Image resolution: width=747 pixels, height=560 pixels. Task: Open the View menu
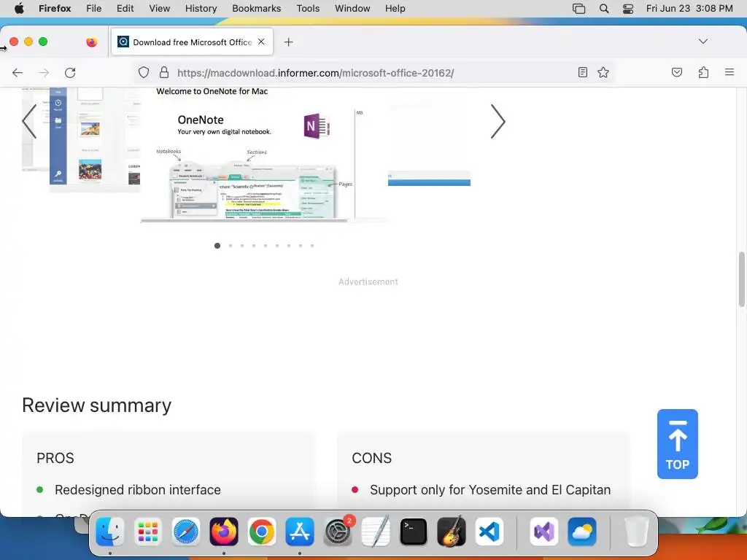pos(159,8)
